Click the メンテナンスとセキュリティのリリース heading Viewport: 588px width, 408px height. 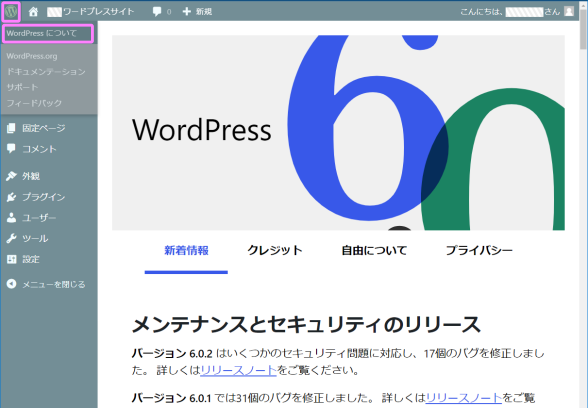pos(306,325)
